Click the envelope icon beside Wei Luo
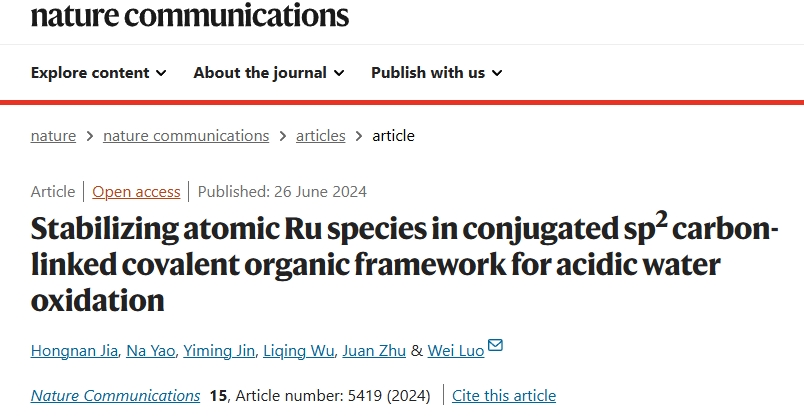The width and height of the screenshot is (804, 419). point(495,345)
